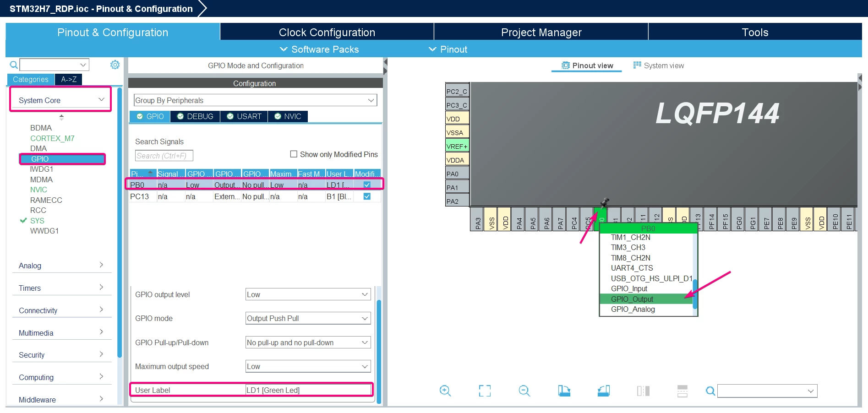Select GPIO in System Core tree

[62, 159]
